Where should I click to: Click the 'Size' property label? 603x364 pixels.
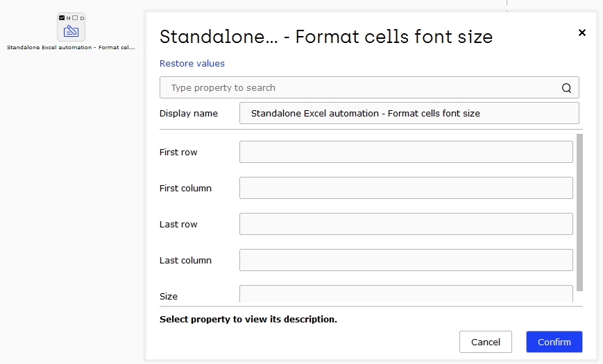[x=169, y=296]
